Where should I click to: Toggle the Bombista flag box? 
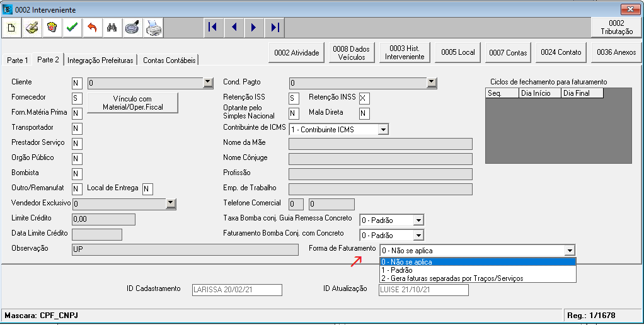pyautogui.click(x=77, y=174)
